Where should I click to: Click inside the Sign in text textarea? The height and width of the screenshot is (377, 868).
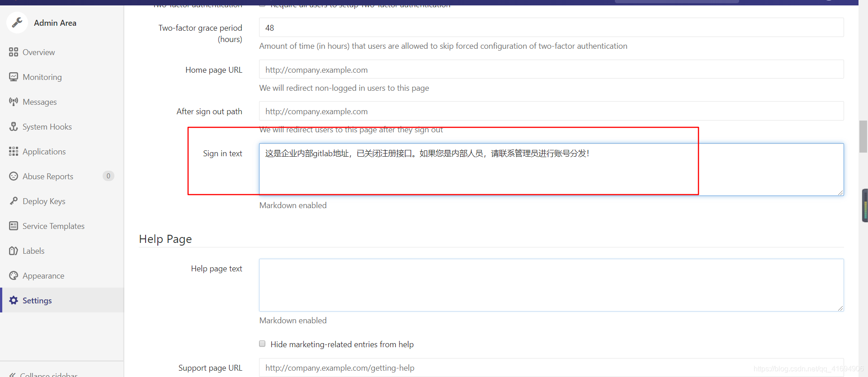551,170
